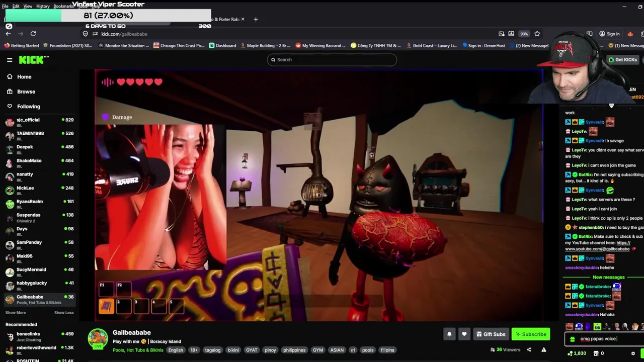
Task: Expand list with Show More
Action: (16, 313)
